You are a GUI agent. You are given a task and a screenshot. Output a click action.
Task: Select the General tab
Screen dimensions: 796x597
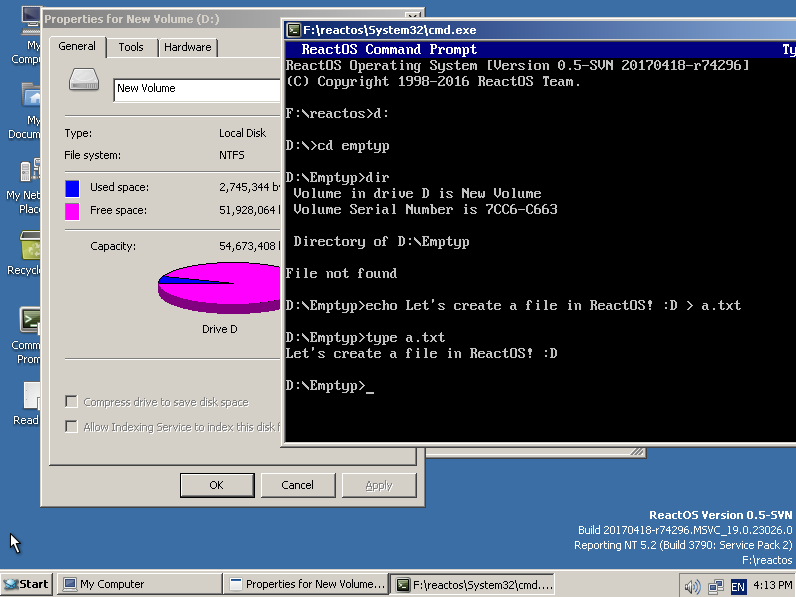pos(77,47)
